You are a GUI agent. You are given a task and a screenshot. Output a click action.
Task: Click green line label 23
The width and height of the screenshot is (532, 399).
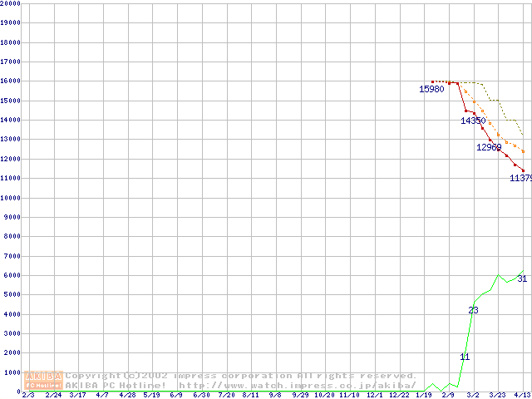[x=473, y=310]
